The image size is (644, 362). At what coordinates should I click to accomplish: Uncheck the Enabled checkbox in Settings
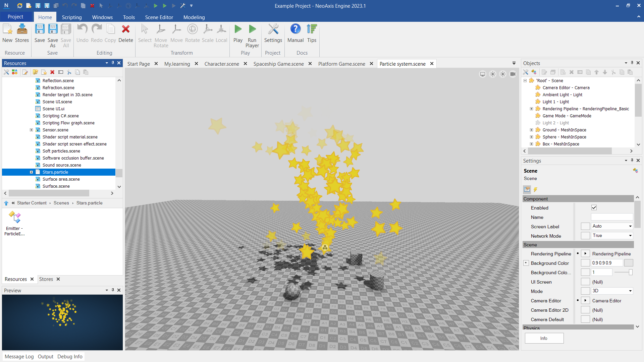coord(594,207)
